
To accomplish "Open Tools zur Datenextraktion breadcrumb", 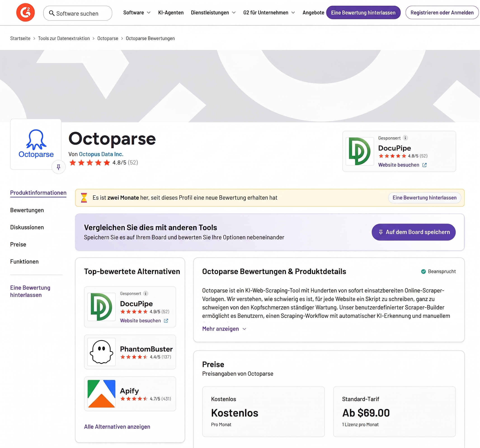I will click(x=64, y=38).
